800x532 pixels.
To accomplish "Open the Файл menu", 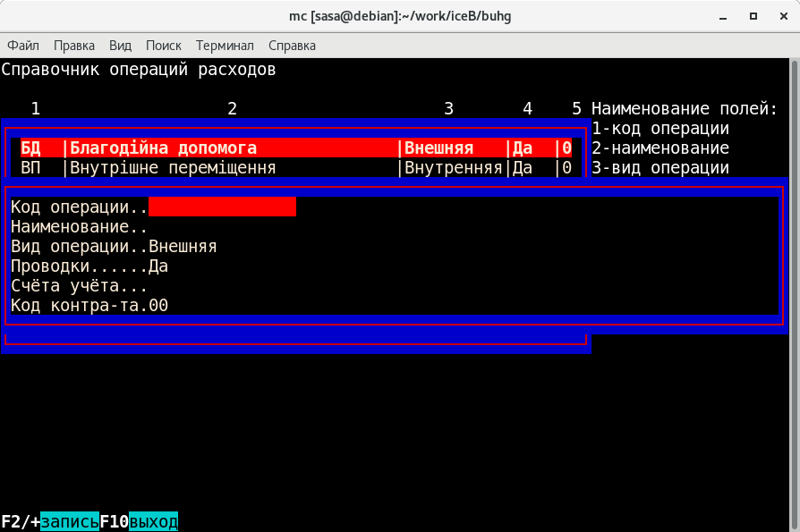I will point(23,46).
